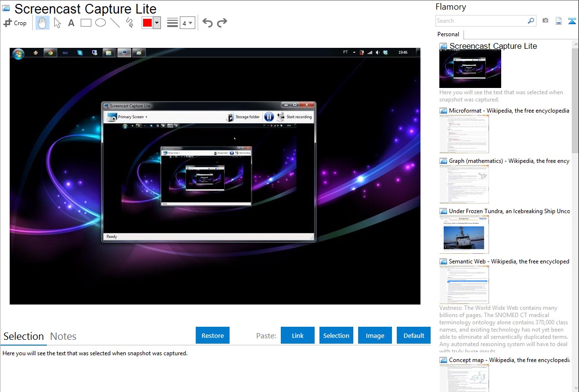Click Storage folder in Screencast Capture window

(243, 117)
